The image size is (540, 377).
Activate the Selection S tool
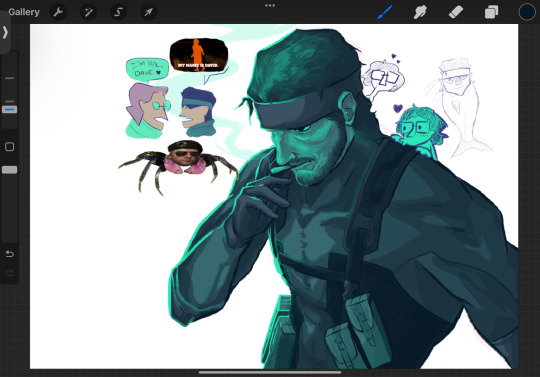(118, 12)
